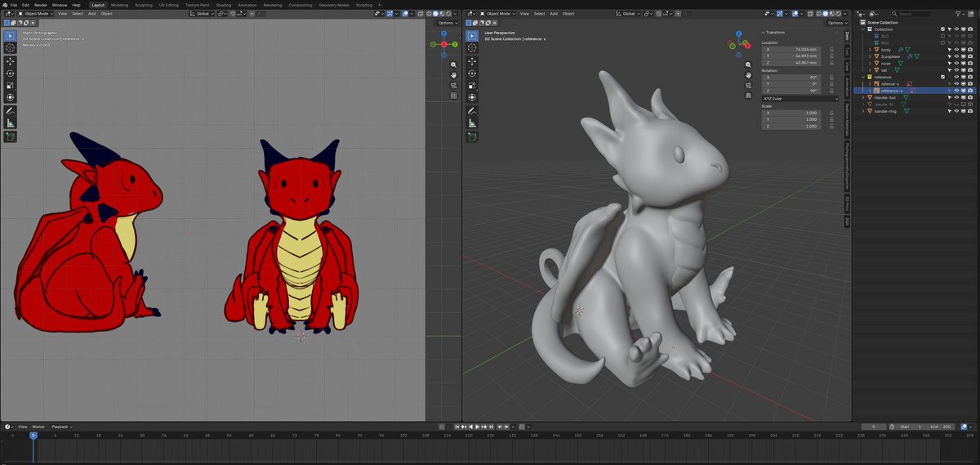Uncheck the reference collection checkbox
980x465 pixels.
click(x=942, y=77)
